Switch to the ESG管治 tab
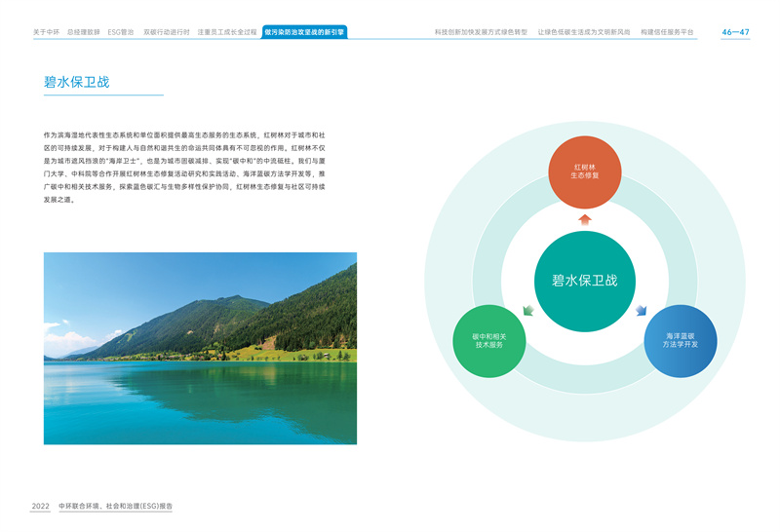This screenshot has width=780, height=532. click(x=121, y=32)
